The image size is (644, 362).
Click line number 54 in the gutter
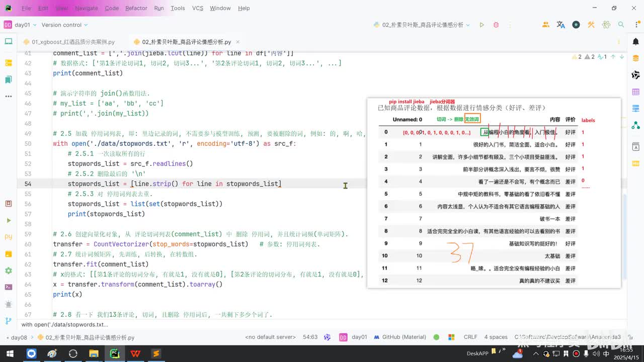pos(27,184)
